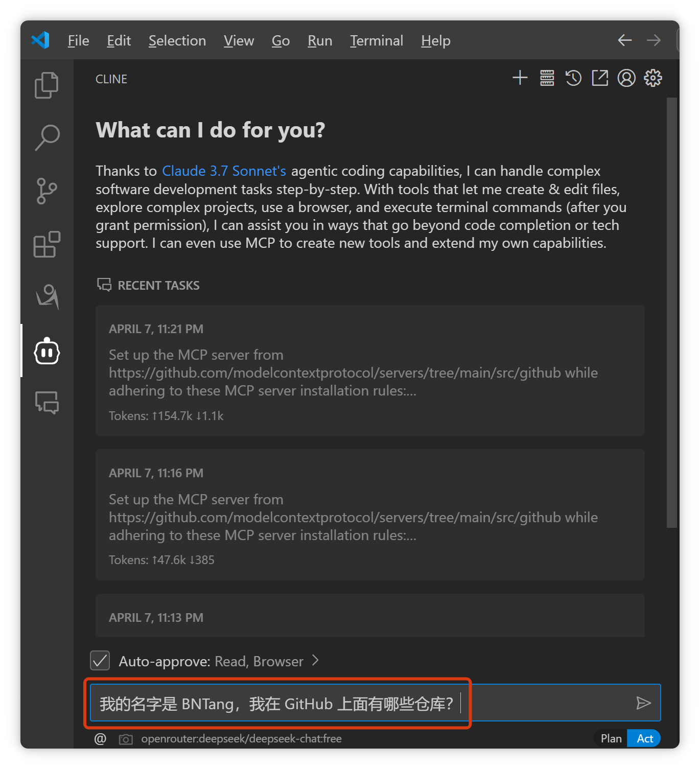Switch to Plan mode

point(611,738)
